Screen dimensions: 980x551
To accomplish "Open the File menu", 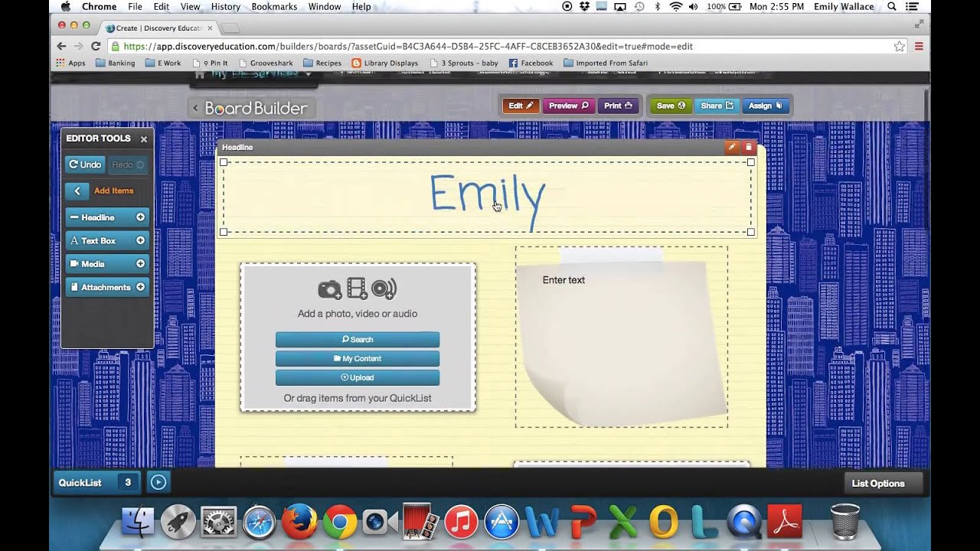I will (x=135, y=7).
